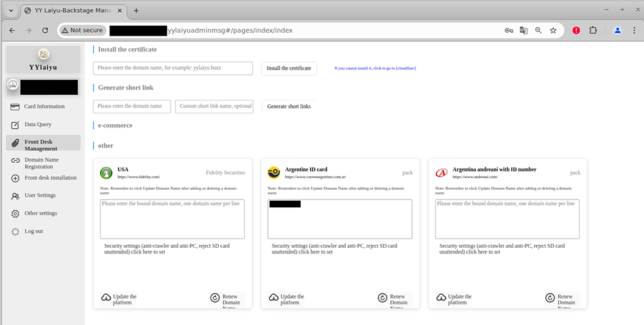Focus the custom short link name field
The height and width of the screenshot is (325, 644).
(x=214, y=107)
